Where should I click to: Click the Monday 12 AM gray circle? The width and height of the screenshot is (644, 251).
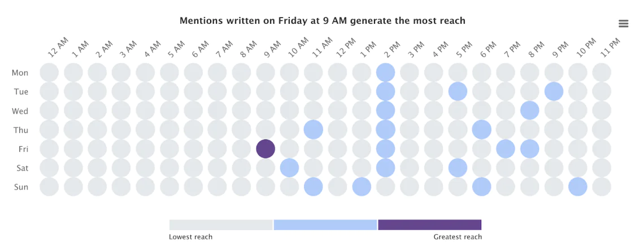pyautogui.click(x=49, y=72)
